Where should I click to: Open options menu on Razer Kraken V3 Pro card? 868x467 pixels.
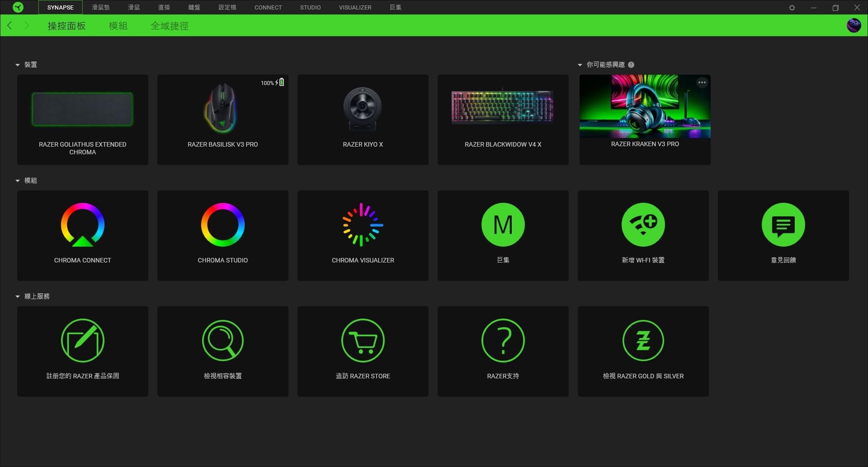702,82
